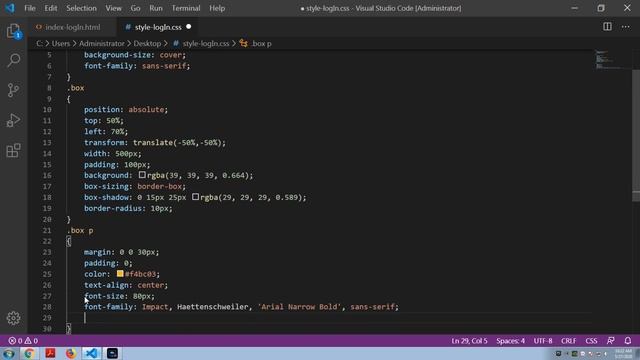Click the Ln 29, Col 5 status item
The height and width of the screenshot is (360, 640).
469,340
